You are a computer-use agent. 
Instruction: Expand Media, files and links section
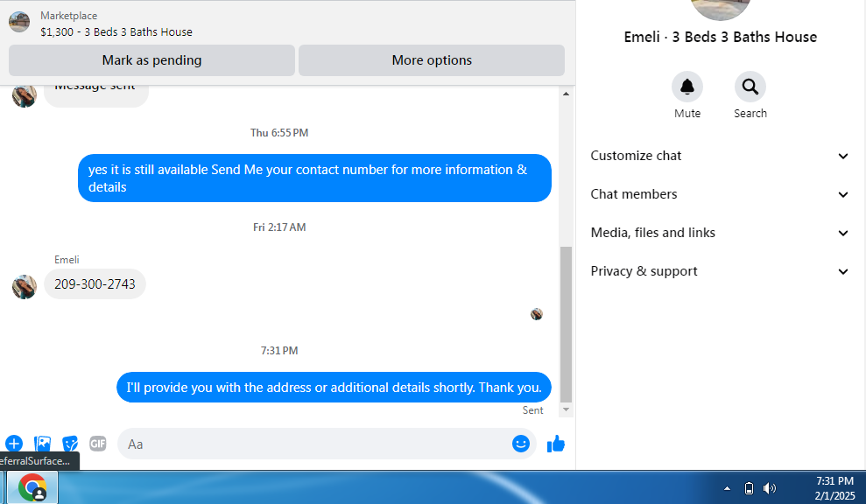pos(720,233)
